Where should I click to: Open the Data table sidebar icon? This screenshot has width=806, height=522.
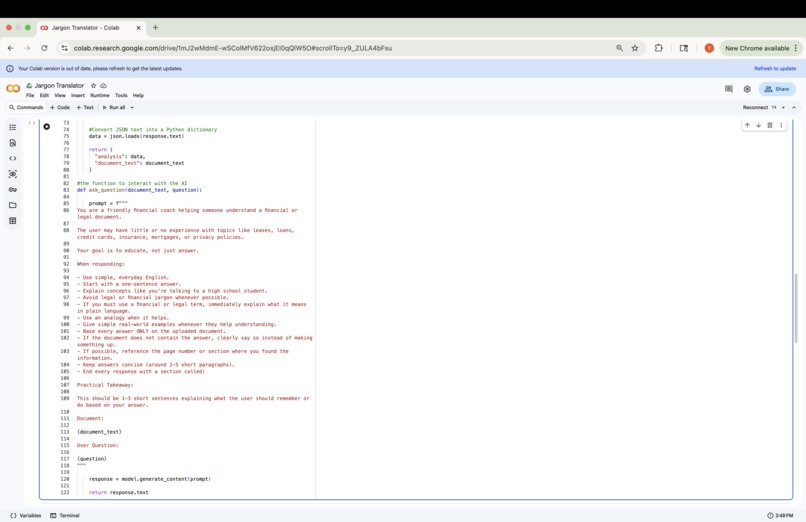pos(13,221)
